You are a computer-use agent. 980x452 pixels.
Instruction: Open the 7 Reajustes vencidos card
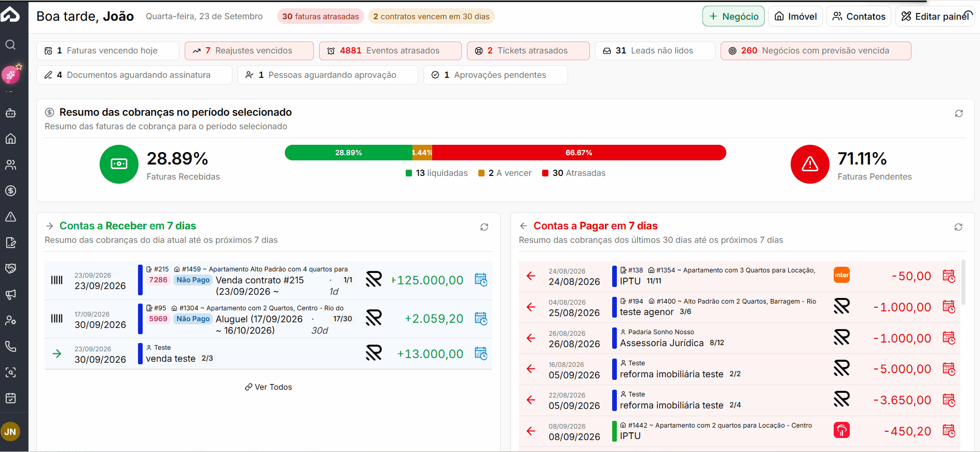click(249, 51)
